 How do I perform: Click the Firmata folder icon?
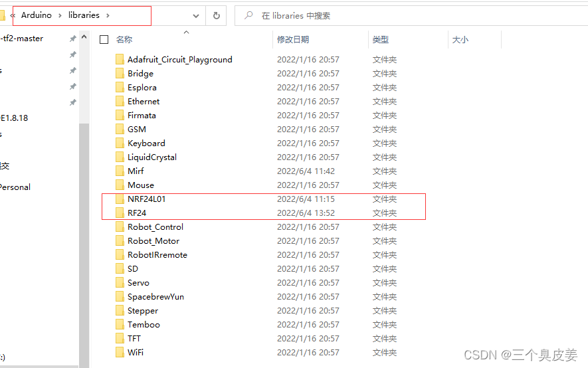tap(120, 115)
